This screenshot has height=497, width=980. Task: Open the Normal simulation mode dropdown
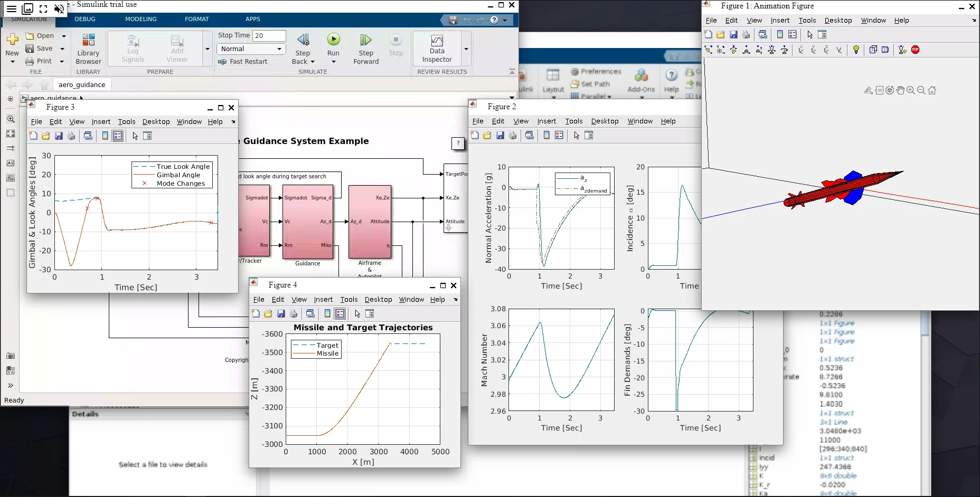tap(251, 49)
